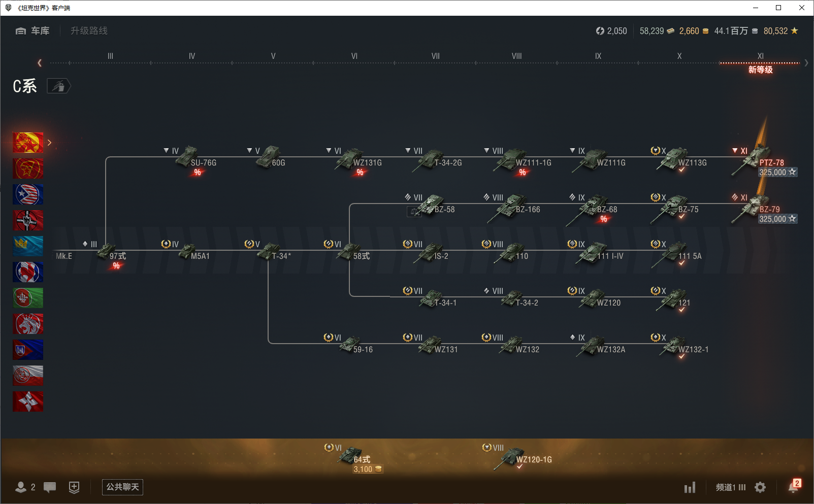814x504 pixels.
Task: Select the USSR nation flag
Action: 28,169
